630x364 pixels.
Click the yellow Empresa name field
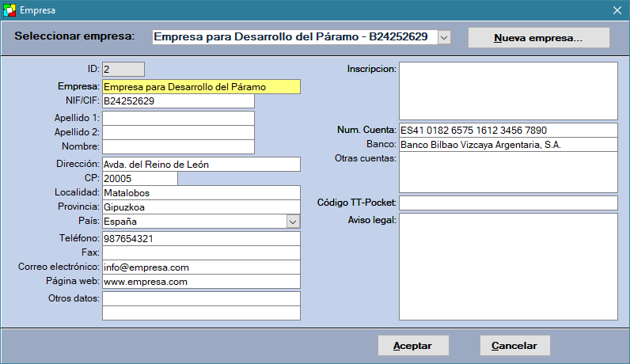click(x=201, y=87)
